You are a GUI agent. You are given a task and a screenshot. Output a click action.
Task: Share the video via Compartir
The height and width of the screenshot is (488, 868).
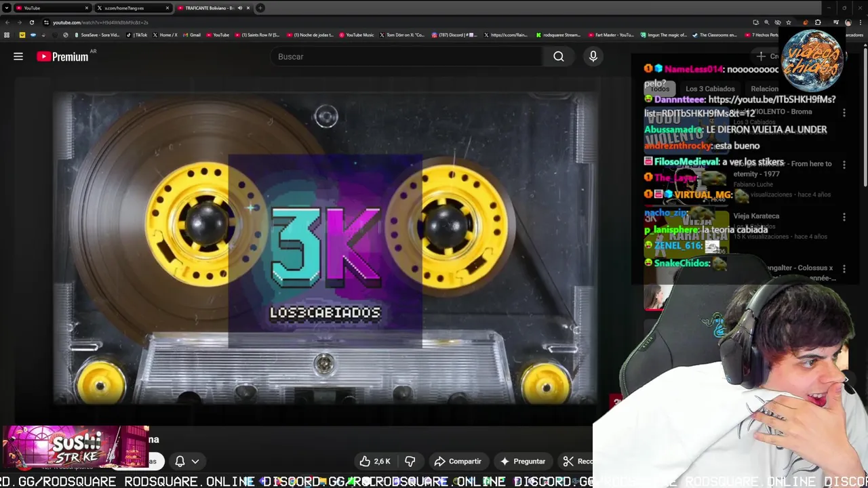458,461
